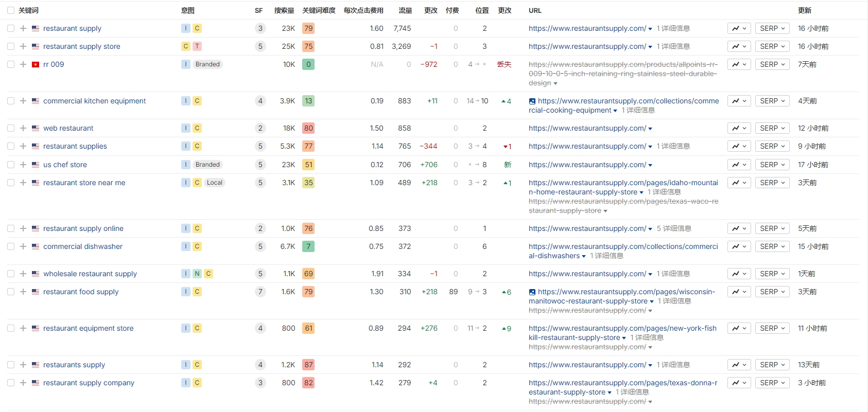
Task: Check the box for restaurant supply store
Action: 11,46
